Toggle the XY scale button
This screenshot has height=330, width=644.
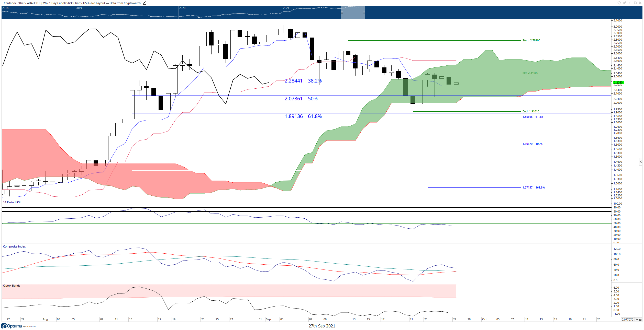coord(637,320)
